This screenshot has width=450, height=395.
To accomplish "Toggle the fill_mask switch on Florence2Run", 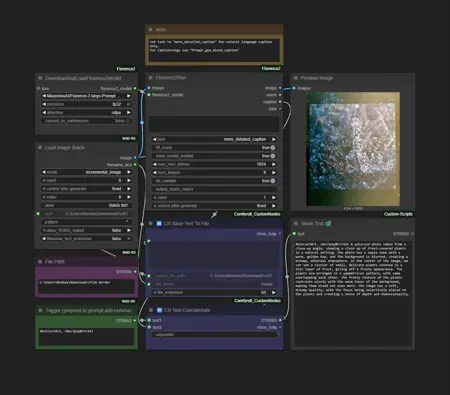I will [x=273, y=147].
